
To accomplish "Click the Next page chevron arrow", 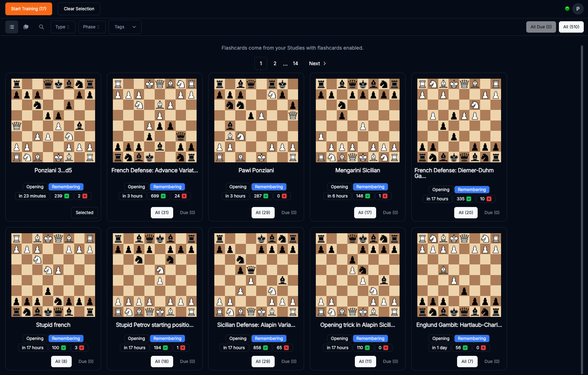I will pyautogui.click(x=324, y=63).
